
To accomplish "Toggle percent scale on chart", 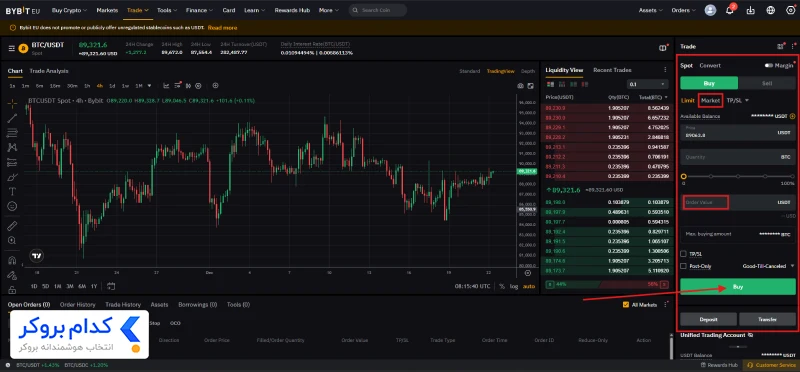I will click(x=502, y=286).
